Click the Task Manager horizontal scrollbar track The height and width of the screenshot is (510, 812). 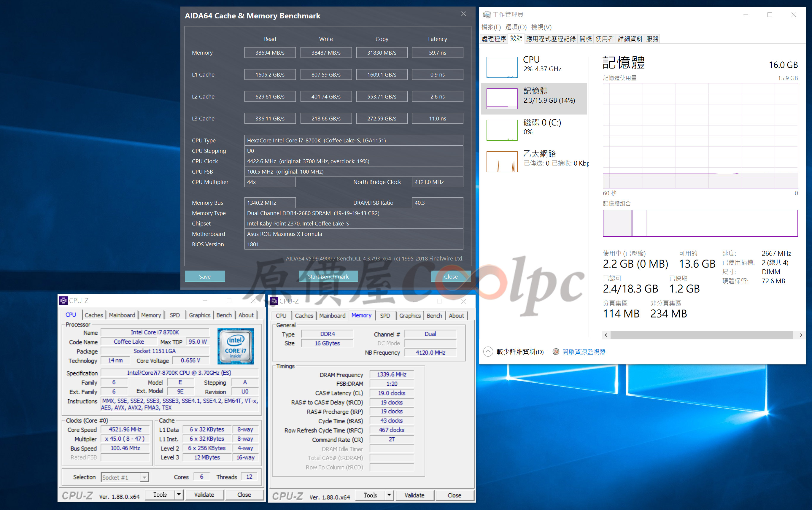[701, 335]
